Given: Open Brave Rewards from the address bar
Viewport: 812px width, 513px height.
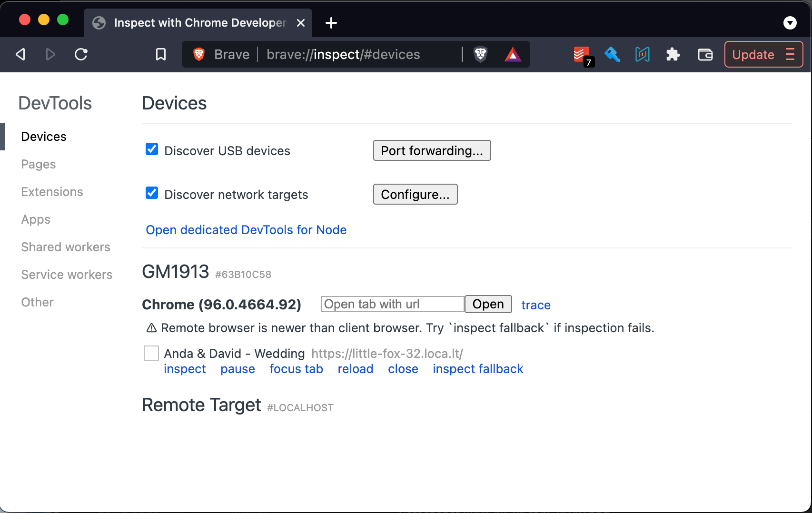Looking at the screenshot, I should [x=513, y=54].
